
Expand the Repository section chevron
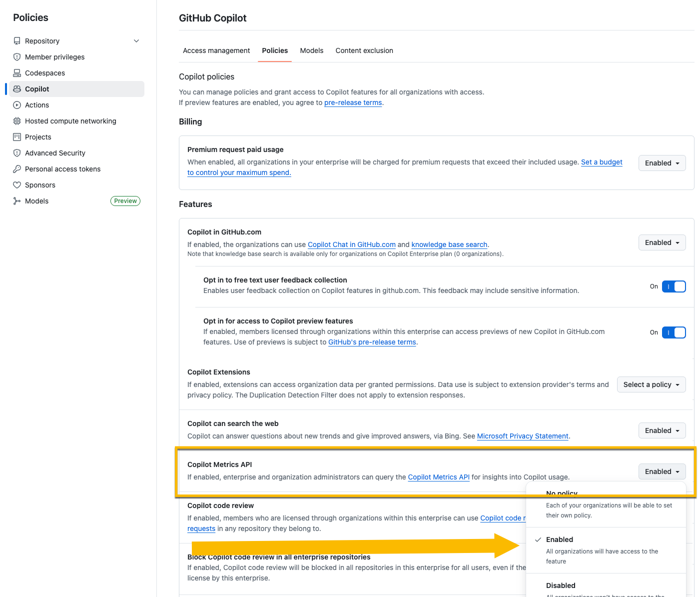tap(136, 41)
